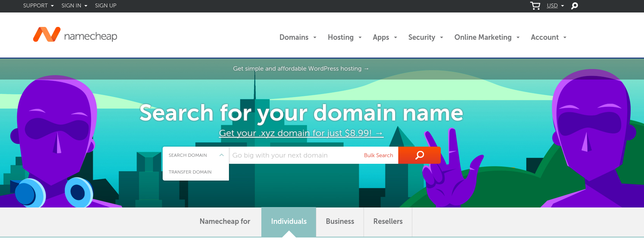Select the Transfer Domain option
The image size is (644, 241).
[x=190, y=172]
